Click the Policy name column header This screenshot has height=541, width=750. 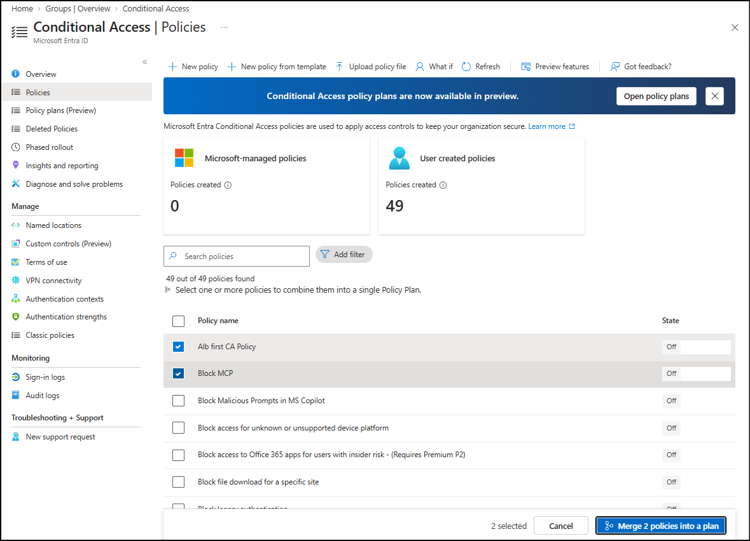click(x=218, y=320)
